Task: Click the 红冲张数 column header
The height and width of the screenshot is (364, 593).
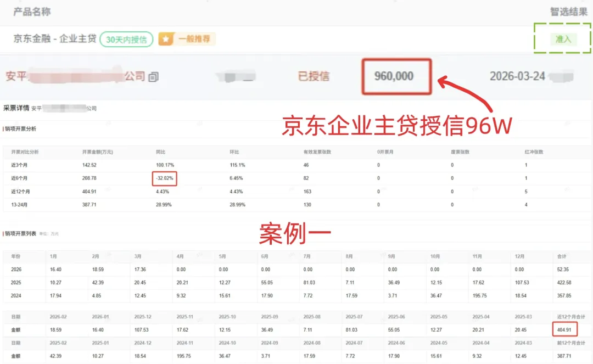Action: pos(534,152)
